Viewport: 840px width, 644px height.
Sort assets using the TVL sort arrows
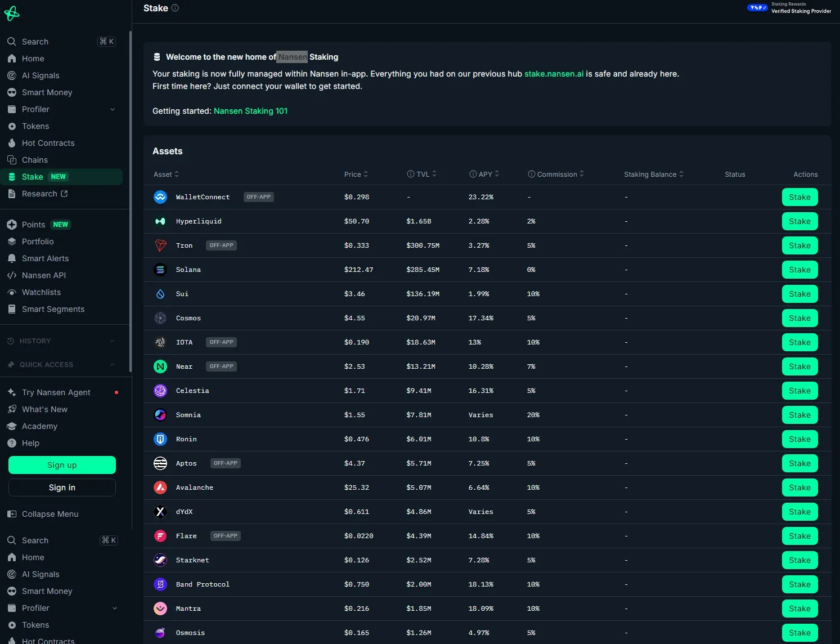[434, 175]
